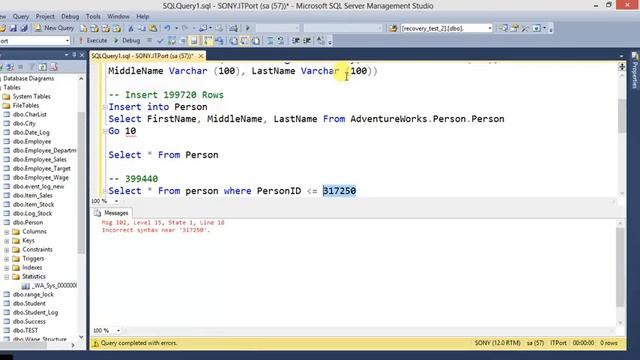Viewport: 640px width, 360px height.
Task: Click the Properties side panel tab
Action: point(635,71)
